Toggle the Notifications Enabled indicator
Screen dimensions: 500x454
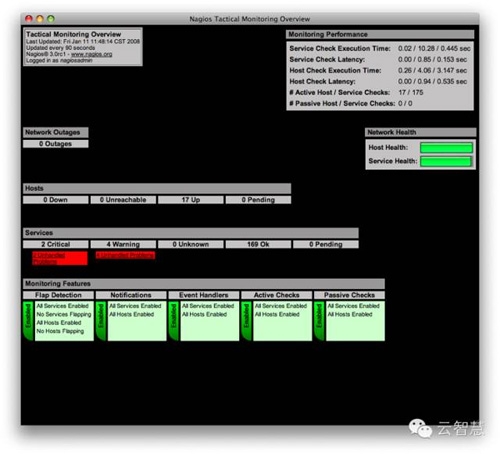(101, 321)
